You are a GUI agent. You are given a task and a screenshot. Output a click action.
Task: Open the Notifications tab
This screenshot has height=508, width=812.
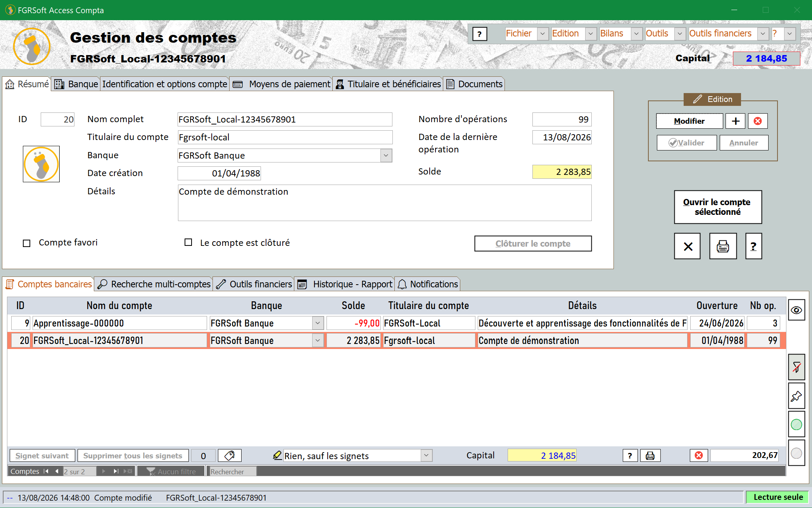(x=428, y=284)
